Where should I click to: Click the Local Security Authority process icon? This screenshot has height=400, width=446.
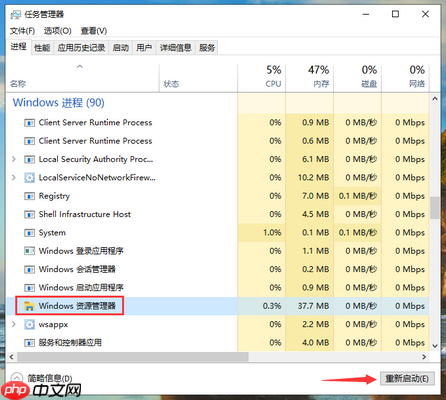pyautogui.click(x=29, y=160)
